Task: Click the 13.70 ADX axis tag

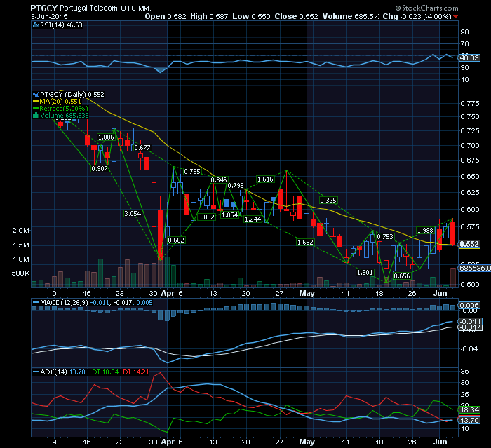Action: (469, 420)
